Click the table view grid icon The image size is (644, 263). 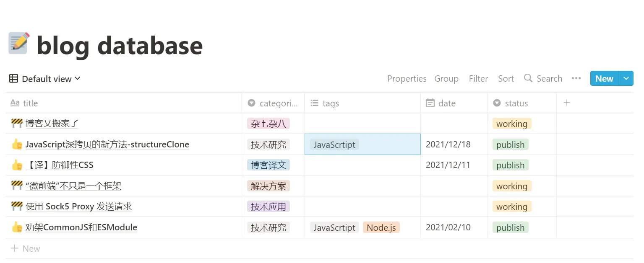pos(13,79)
